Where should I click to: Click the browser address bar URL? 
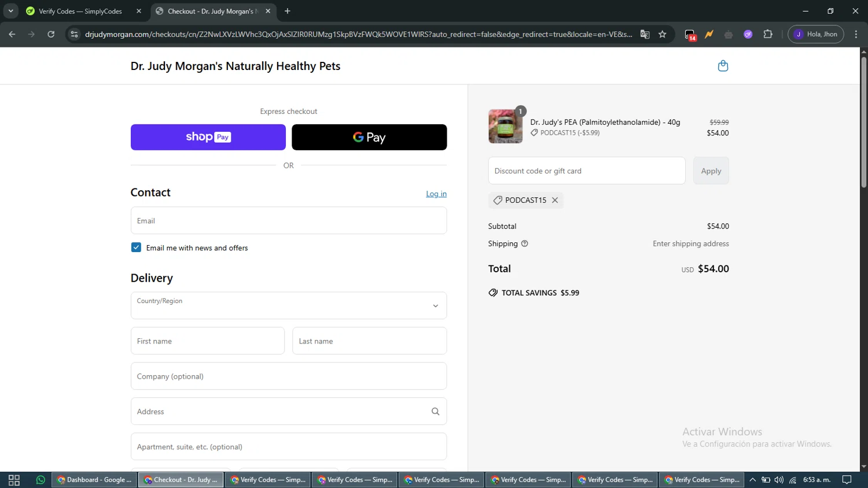click(x=358, y=34)
